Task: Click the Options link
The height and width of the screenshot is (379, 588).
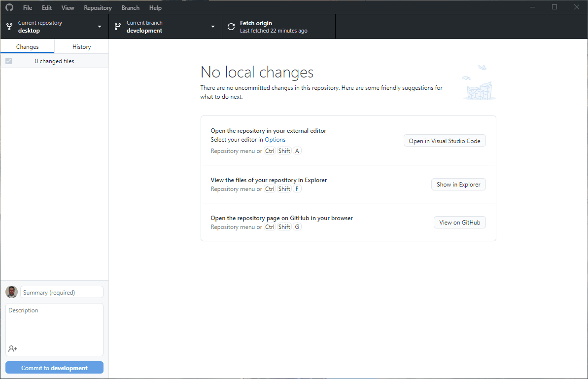Action: [x=275, y=140]
